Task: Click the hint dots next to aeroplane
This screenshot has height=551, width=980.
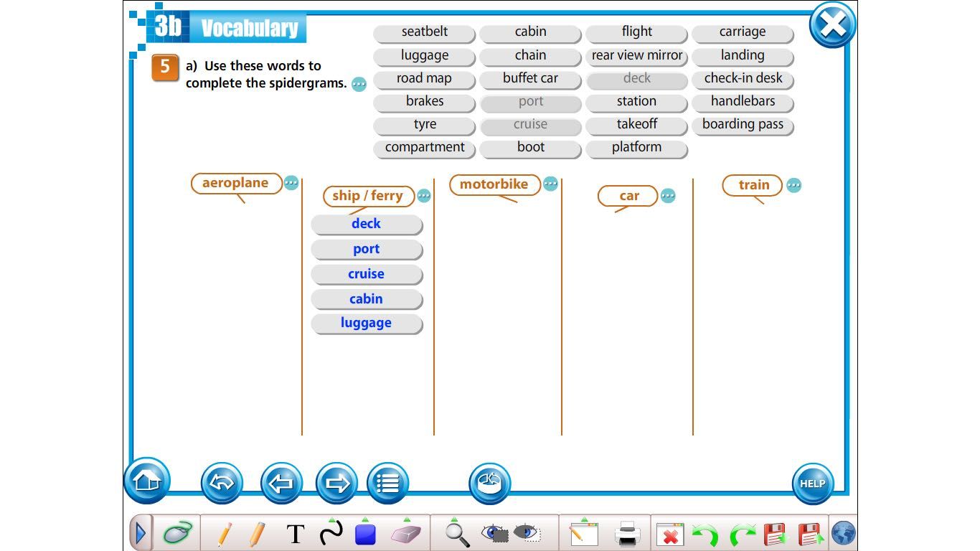Action: [x=291, y=183]
